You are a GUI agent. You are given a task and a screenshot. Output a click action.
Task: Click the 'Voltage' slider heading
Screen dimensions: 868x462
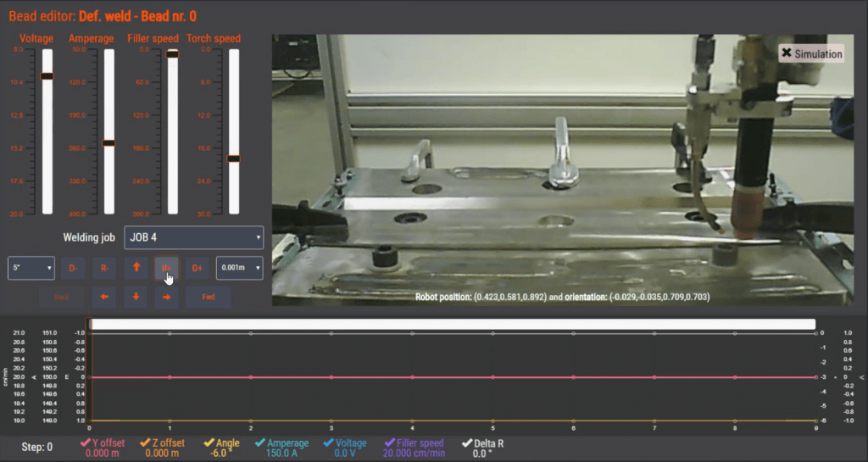pos(36,39)
